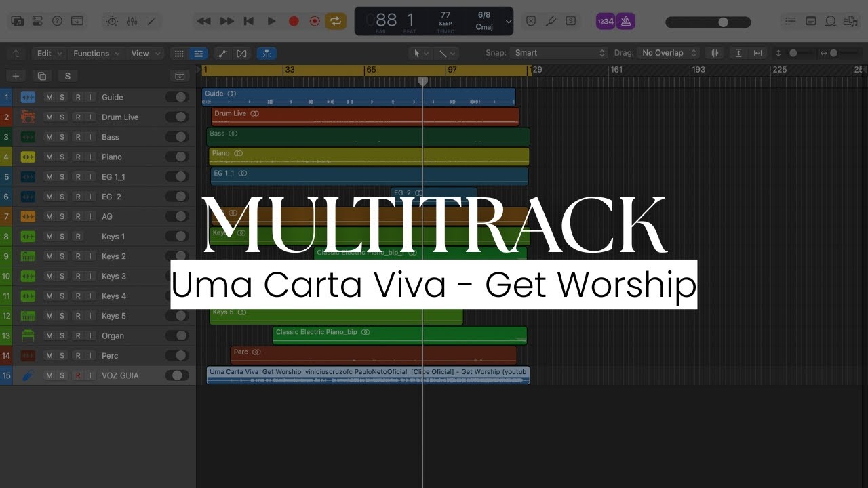This screenshot has width=868, height=488.
Task: Open the Quick Help question-mark icon
Action: (x=57, y=21)
